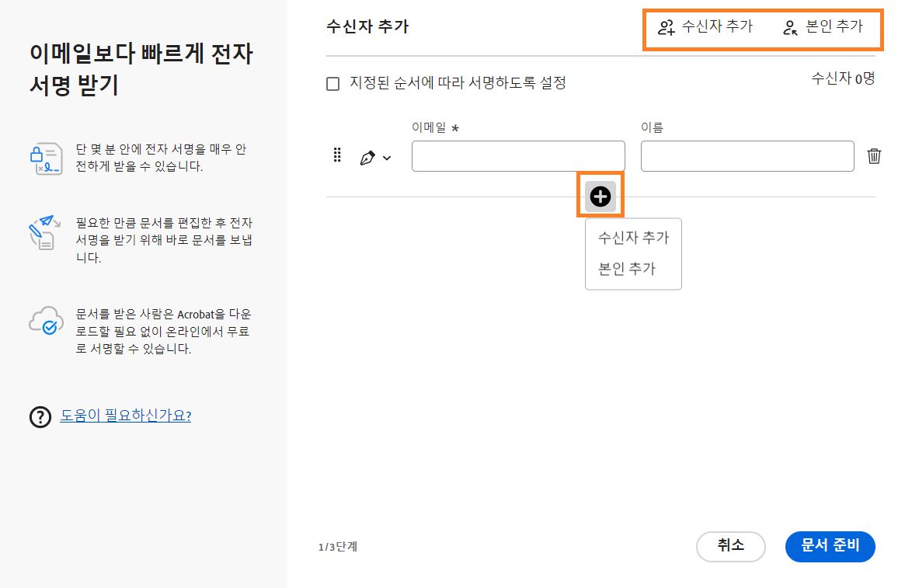Click the recipient row drag handle dots

[x=337, y=155]
